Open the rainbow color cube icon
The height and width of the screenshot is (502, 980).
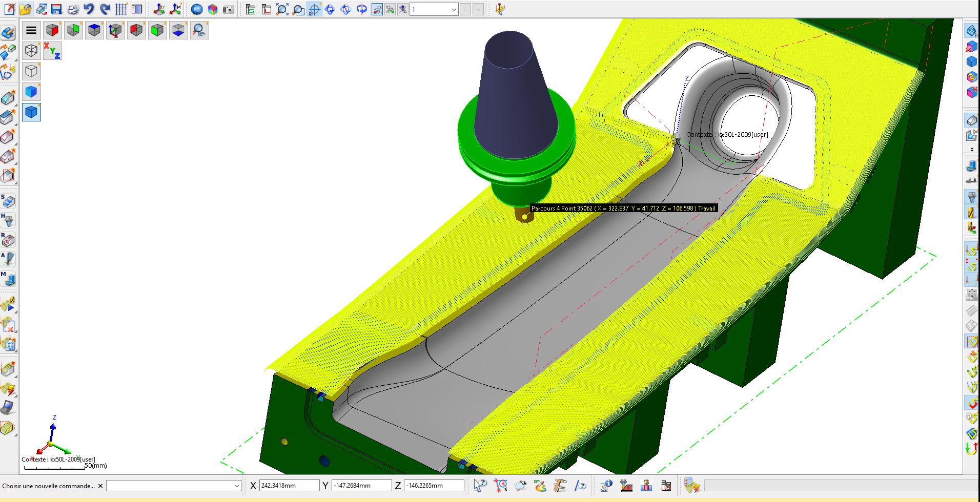(x=213, y=9)
